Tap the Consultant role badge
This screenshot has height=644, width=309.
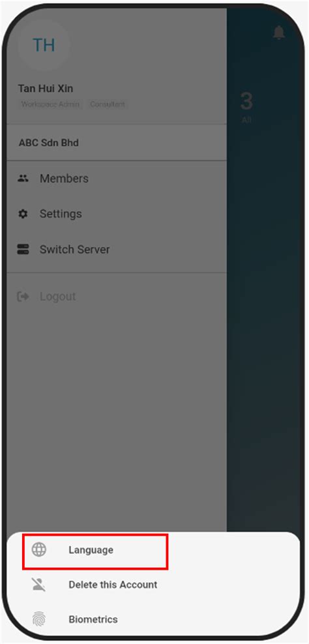pos(108,104)
